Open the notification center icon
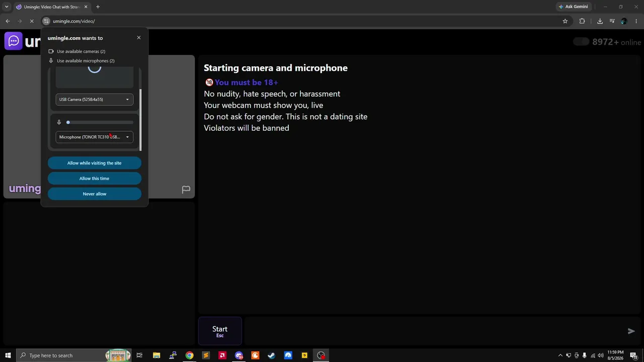 pyautogui.click(x=635, y=355)
